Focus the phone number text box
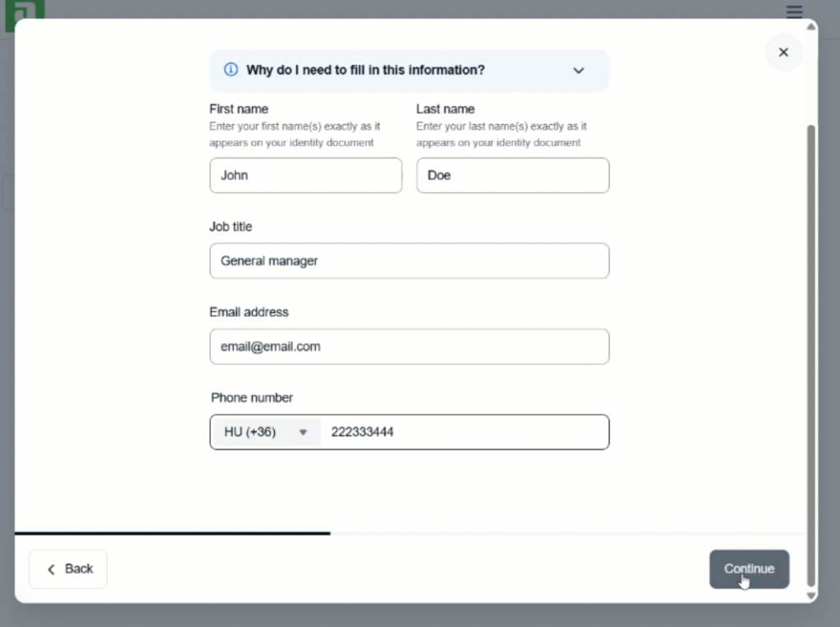 pos(463,432)
